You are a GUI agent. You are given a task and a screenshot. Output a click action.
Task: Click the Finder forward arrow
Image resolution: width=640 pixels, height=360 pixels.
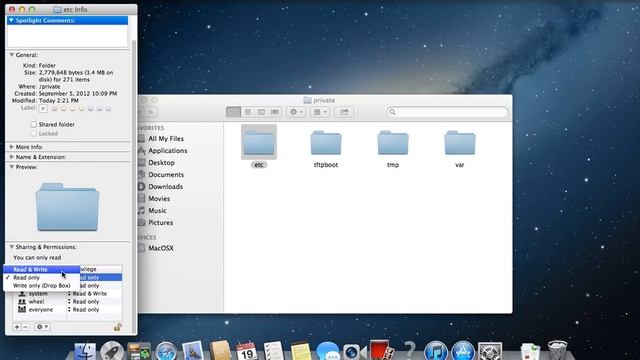151,112
